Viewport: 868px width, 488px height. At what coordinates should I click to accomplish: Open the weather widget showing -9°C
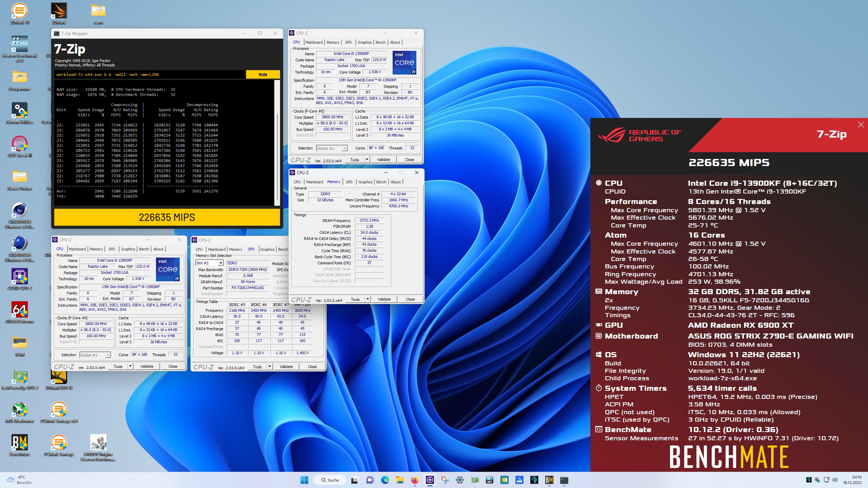(20, 480)
